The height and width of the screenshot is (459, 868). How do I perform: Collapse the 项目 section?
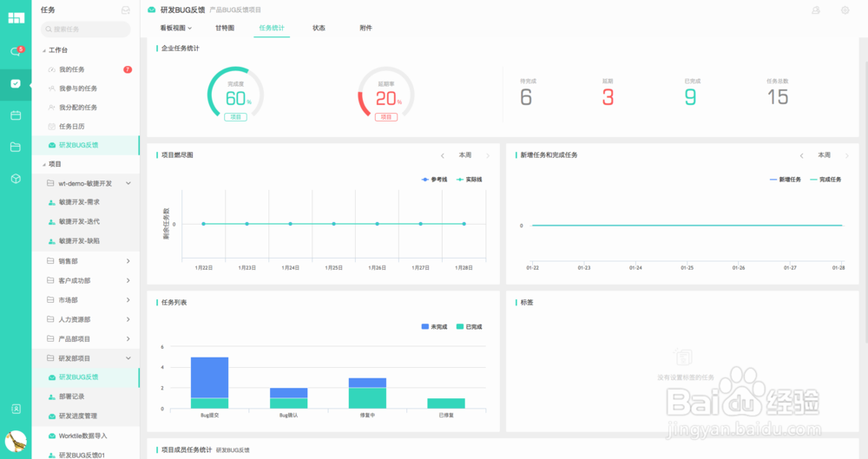[44, 165]
